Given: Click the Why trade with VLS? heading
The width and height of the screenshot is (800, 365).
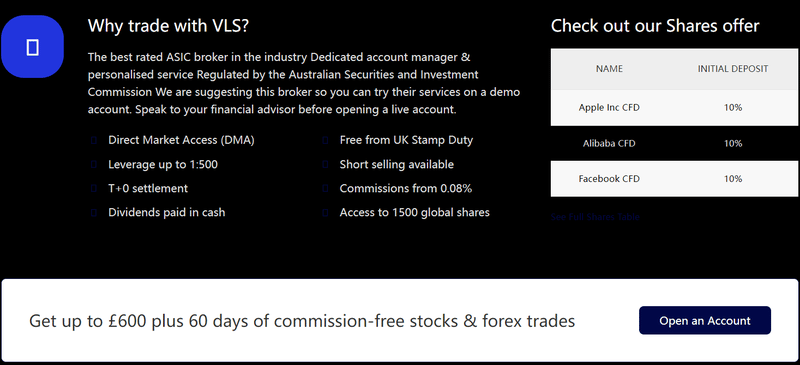Looking at the screenshot, I should [x=168, y=26].
